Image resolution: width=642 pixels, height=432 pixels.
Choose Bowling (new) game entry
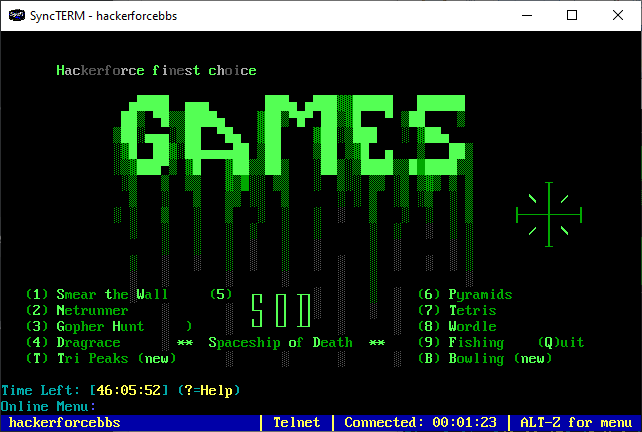(484, 359)
